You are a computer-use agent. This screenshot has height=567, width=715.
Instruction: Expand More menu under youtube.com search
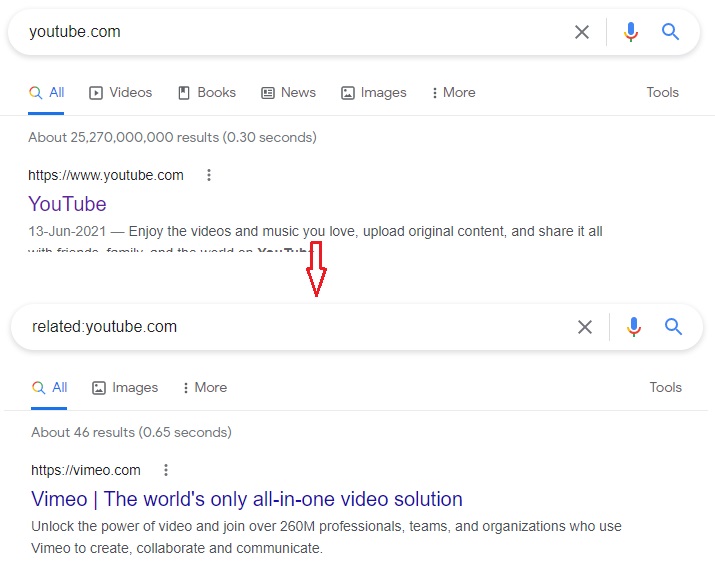coord(453,93)
